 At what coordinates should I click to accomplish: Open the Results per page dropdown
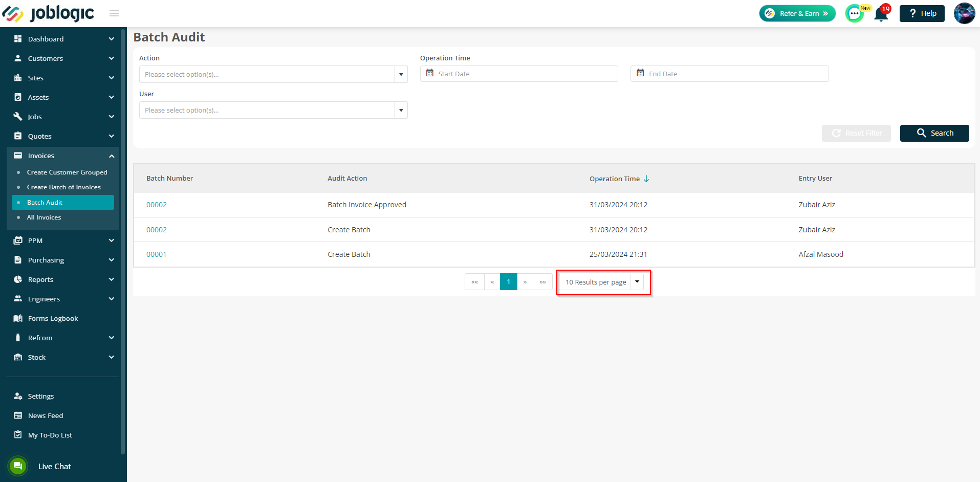[601, 282]
